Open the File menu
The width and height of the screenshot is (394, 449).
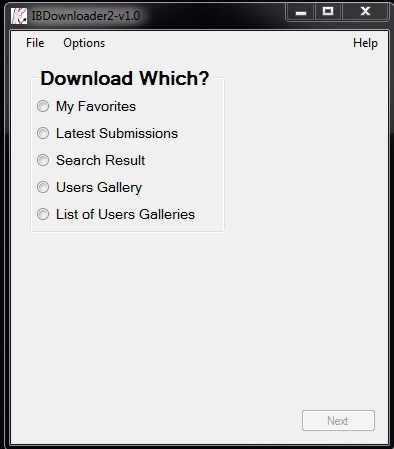pos(35,43)
